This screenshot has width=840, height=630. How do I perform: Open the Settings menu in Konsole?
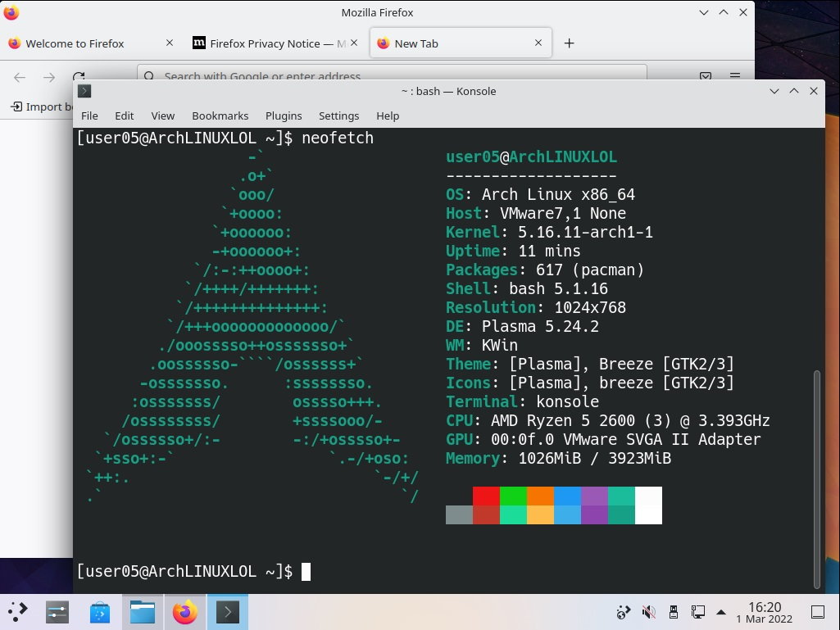[338, 116]
